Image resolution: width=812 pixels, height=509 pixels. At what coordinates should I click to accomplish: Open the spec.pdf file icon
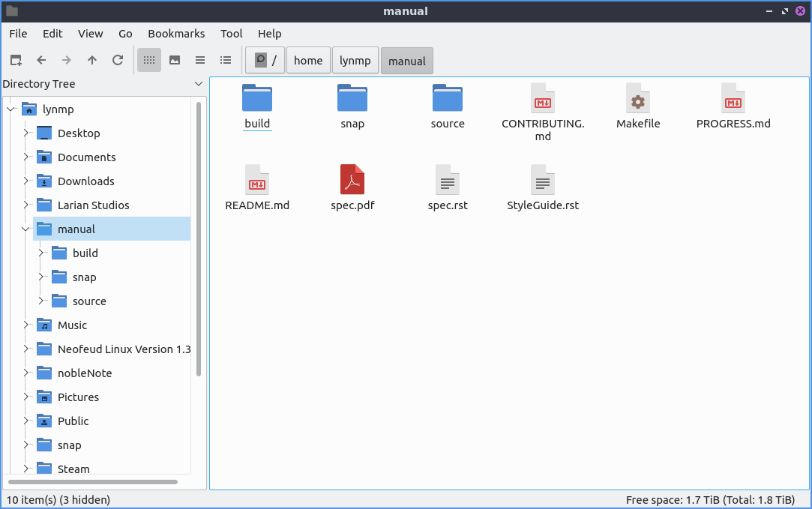pyautogui.click(x=352, y=180)
